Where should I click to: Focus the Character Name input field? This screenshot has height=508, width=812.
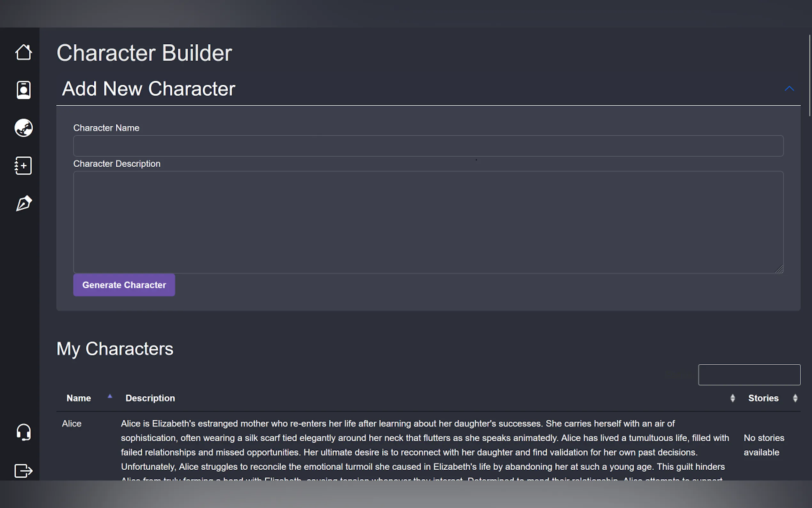click(428, 146)
